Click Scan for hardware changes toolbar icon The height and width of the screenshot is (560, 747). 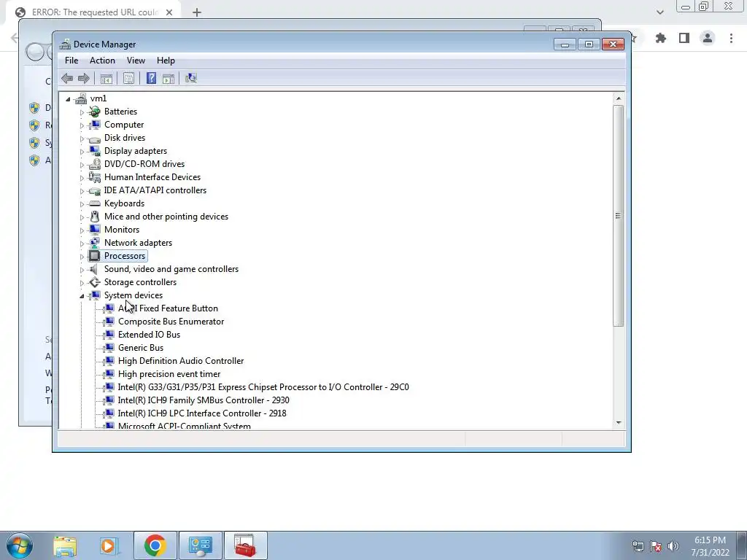(191, 78)
